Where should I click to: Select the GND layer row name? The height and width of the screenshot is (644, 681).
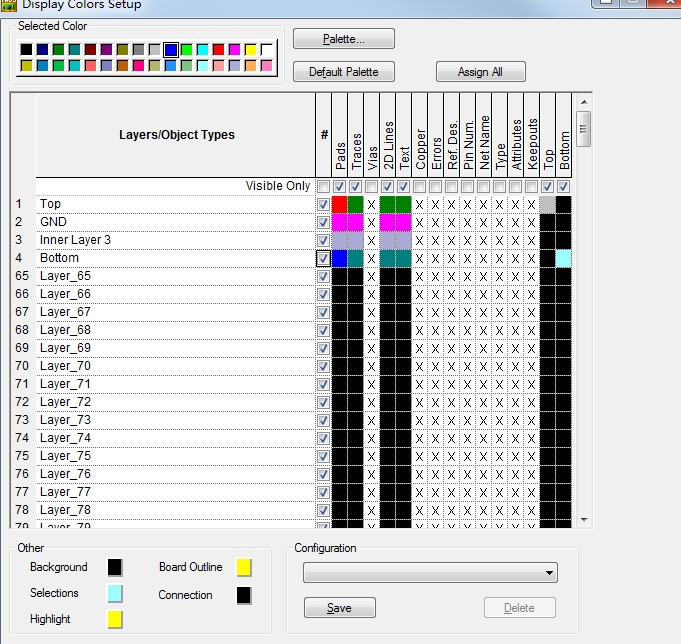[53, 222]
